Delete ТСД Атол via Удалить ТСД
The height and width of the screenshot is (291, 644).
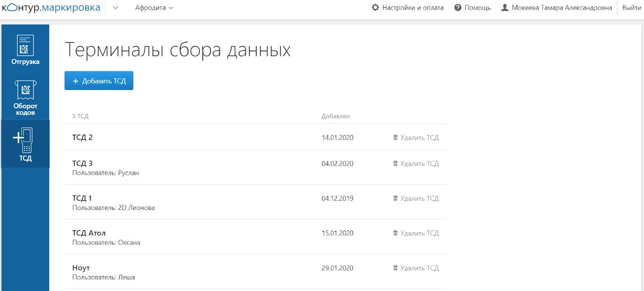(x=416, y=233)
